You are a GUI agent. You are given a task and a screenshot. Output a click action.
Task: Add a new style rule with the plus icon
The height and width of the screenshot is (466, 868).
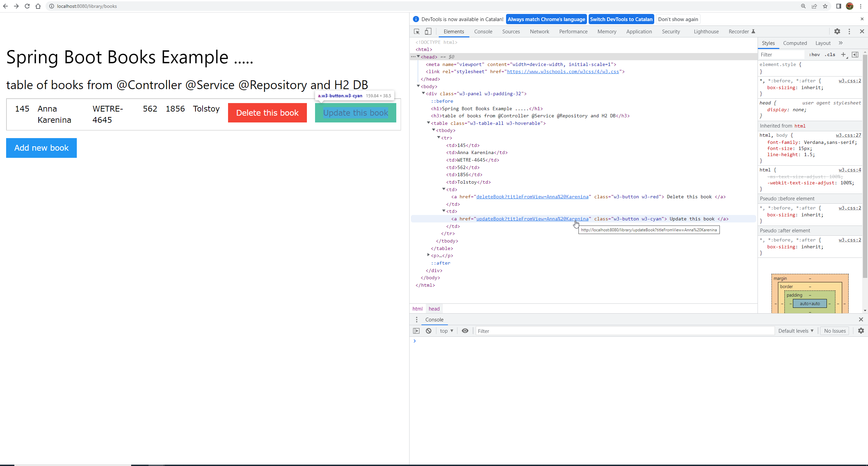844,54
